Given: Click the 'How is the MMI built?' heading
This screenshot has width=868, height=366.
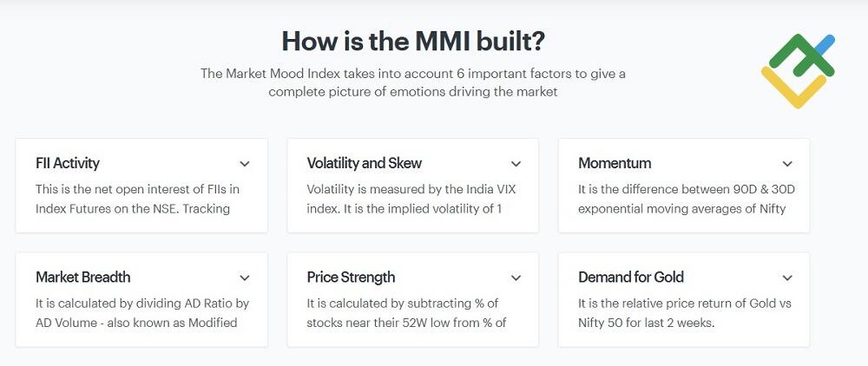Looking at the screenshot, I should click(x=413, y=41).
